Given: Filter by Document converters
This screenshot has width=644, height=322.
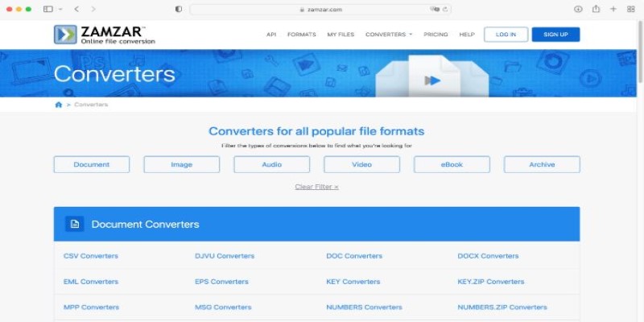Looking at the screenshot, I should pyautogui.click(x=92, y=164).
